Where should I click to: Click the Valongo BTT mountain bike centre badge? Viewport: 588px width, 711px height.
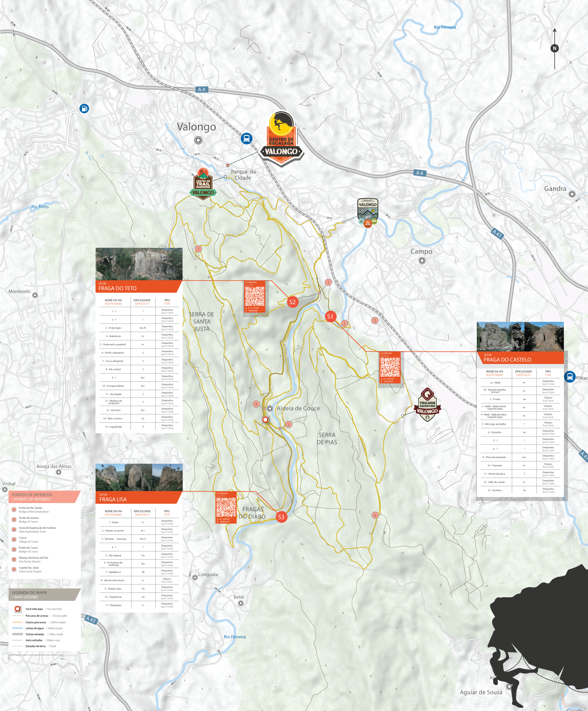pos(368,212)
